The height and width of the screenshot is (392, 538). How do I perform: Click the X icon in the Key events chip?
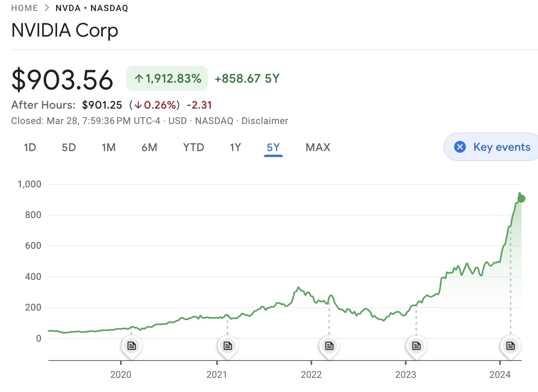point(460,147)
